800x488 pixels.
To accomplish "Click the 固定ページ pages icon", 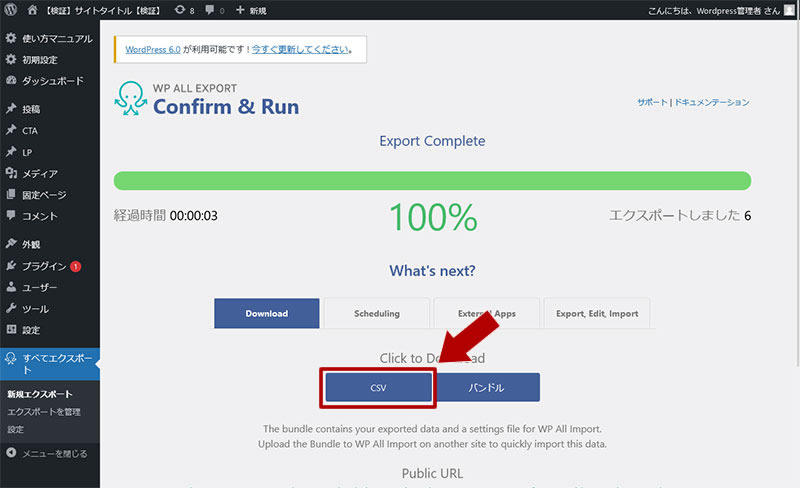I will [11, 194].
